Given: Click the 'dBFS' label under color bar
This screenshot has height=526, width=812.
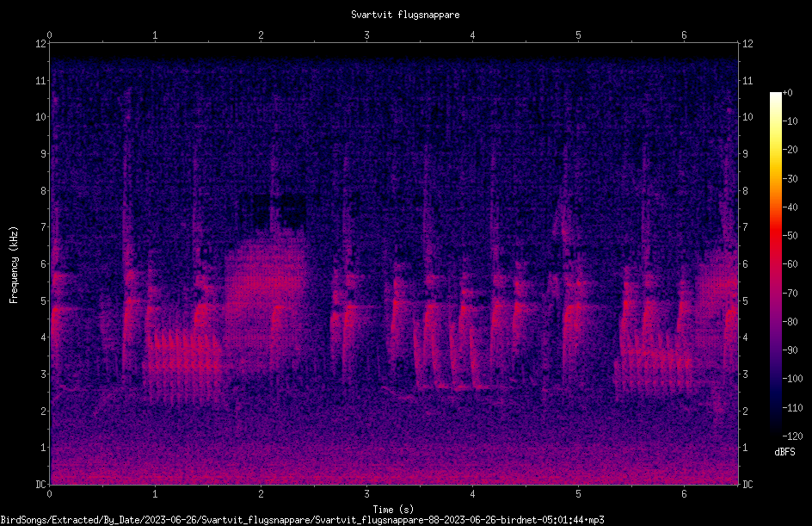Looking at the screenshot, I should click(784, 452).
